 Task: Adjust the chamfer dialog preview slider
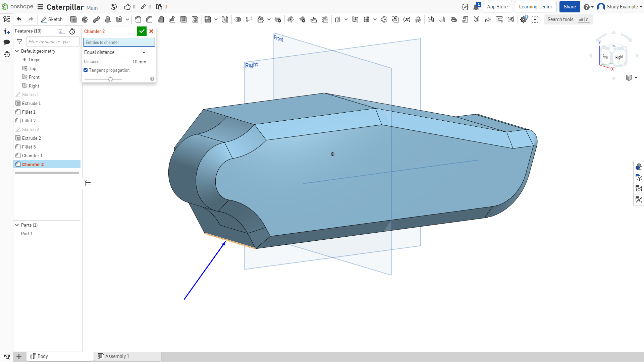110,79
